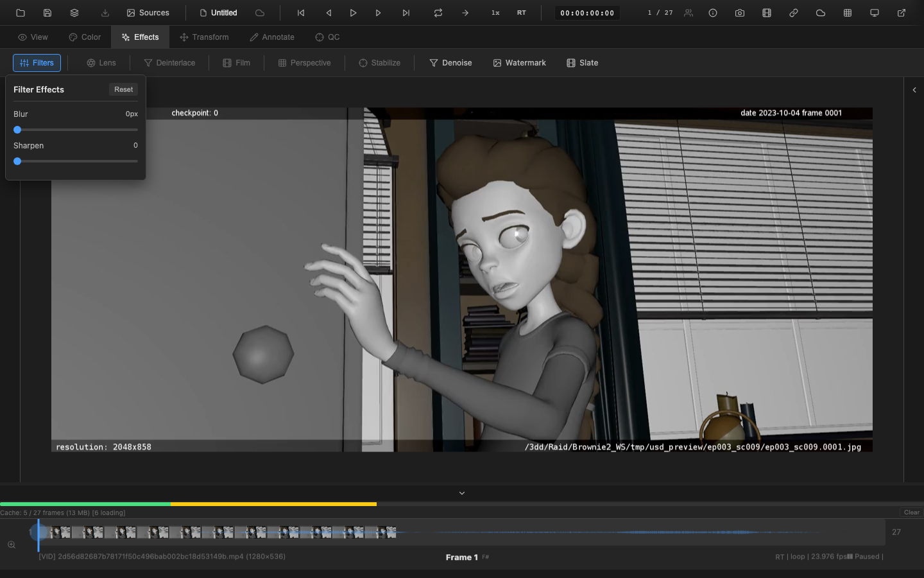The height and width of the screenshot is (578, 924).
Task: Open the layers stack icon
Action: 74,13
